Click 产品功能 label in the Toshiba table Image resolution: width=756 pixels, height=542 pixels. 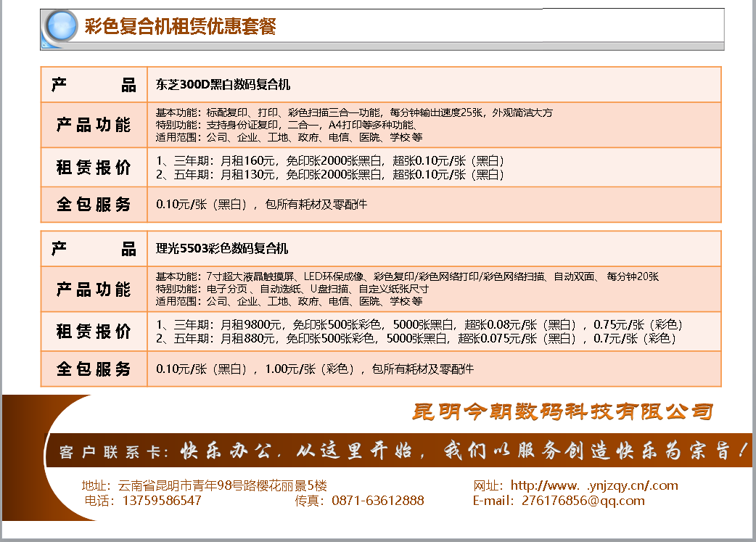[x=94, y=125]
